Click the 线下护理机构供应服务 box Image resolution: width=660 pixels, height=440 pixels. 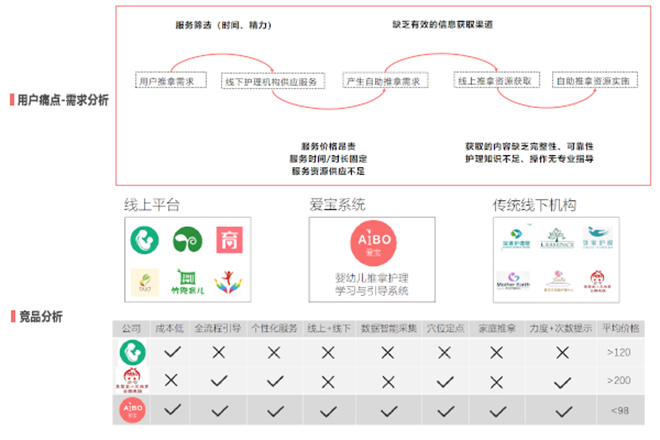point(271,81)
